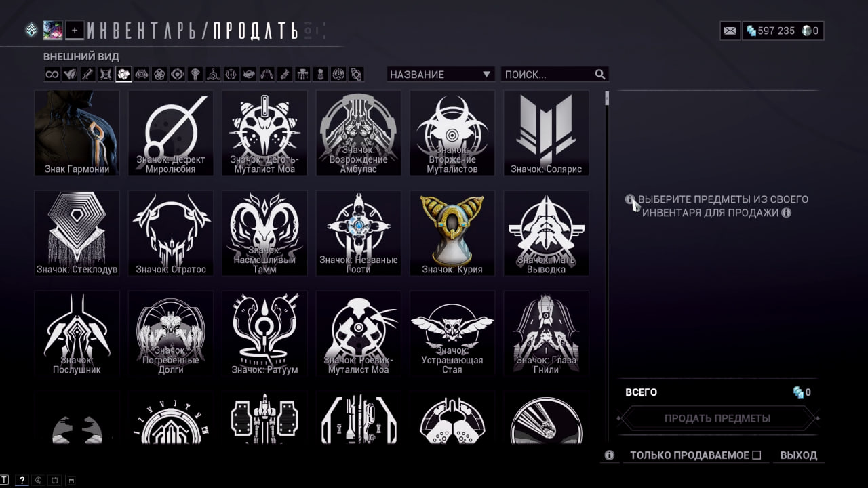Click the plus icon beside the avatar
The width and height of the screenshot is (868, 488).
(75, 30)
